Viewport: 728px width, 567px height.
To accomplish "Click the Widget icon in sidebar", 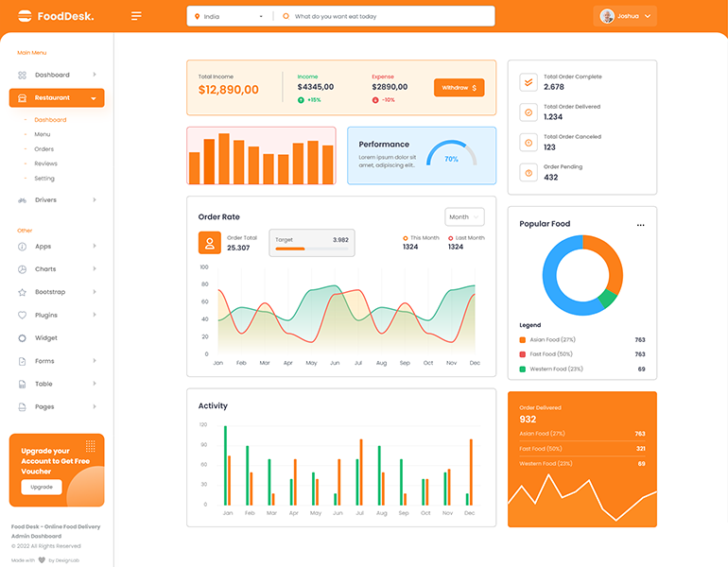I will [x=23, y=338].
